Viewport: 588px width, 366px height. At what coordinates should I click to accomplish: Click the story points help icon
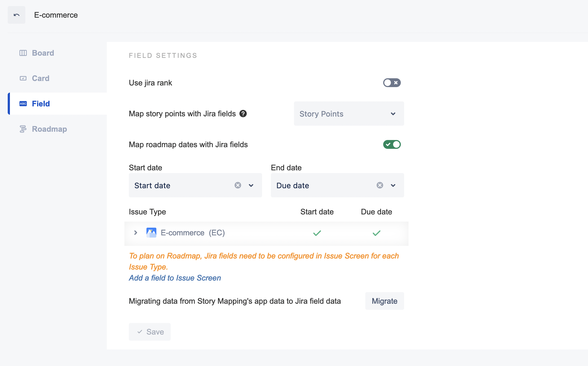243,114
